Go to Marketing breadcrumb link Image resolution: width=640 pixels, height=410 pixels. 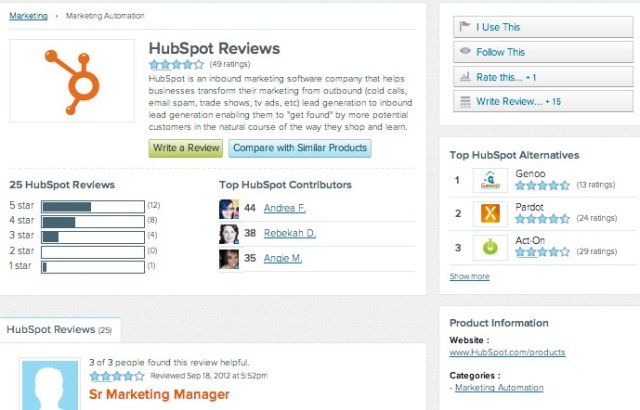(x=29, y=16)
